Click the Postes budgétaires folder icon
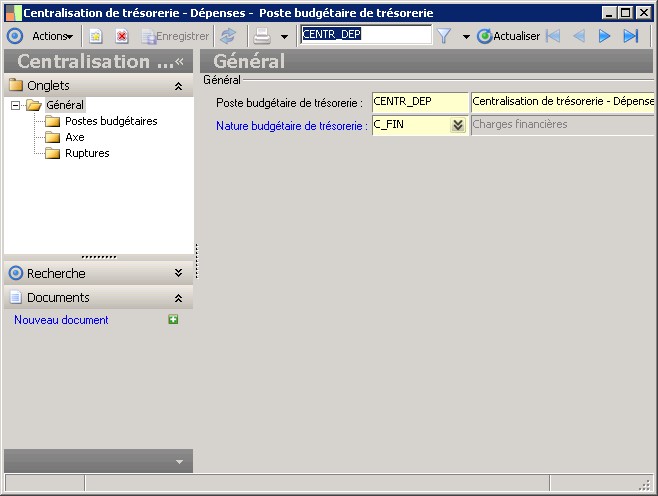Image resolution: width=658 pixels, height=496 pixels. point(52,121)
